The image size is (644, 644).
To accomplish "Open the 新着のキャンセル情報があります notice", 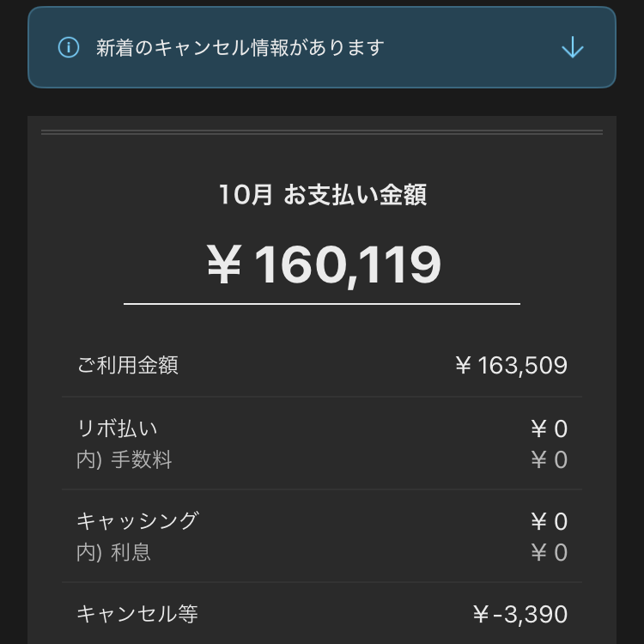I will click(x=240, y=47).
